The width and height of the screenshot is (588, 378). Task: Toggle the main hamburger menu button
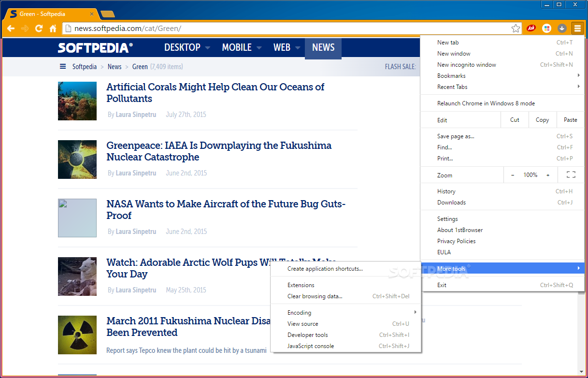click(x=577, y=28)
